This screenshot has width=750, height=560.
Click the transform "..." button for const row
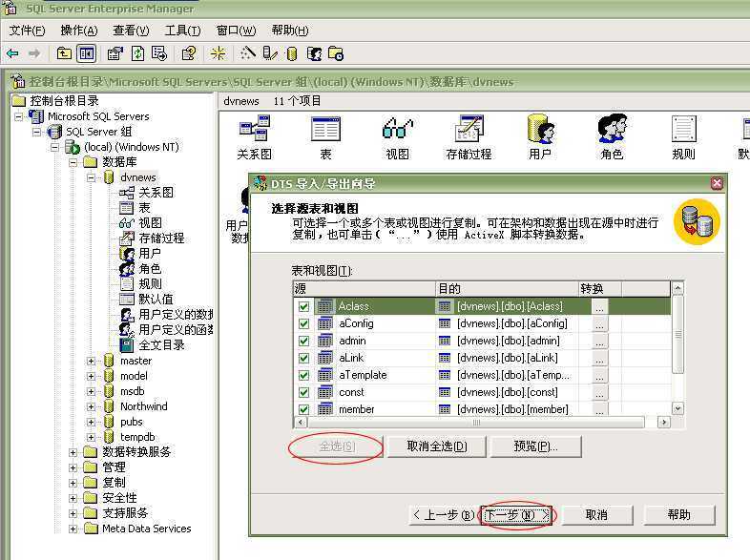pos(600,393)
